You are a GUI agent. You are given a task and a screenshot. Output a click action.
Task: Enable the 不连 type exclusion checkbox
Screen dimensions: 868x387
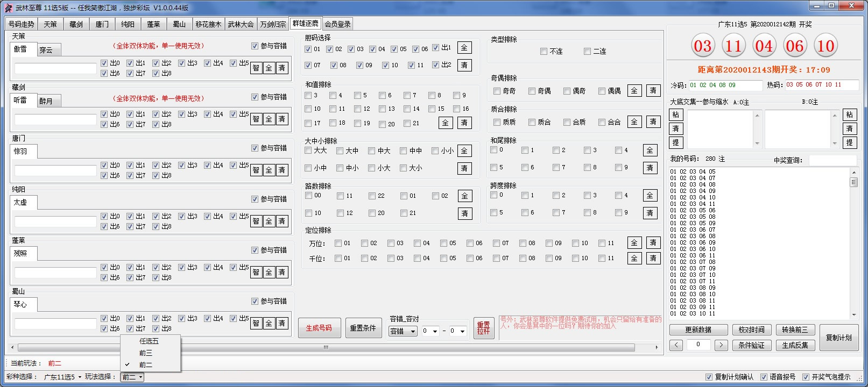544,52
